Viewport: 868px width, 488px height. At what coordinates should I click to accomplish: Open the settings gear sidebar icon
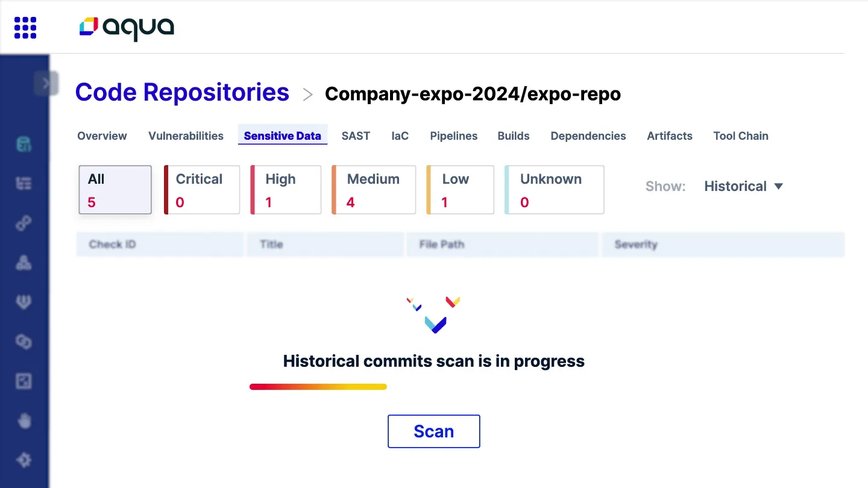click(24, 460)
